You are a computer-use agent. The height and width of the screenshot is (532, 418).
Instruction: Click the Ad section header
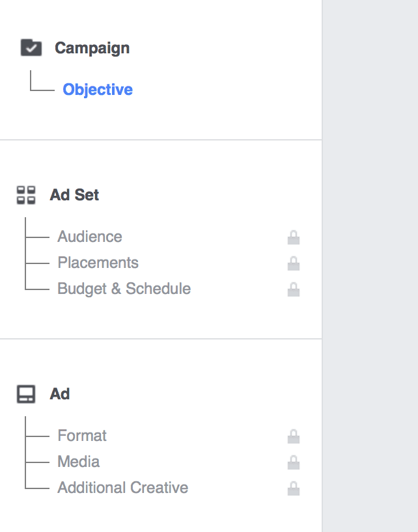click(x=60, y=393)
